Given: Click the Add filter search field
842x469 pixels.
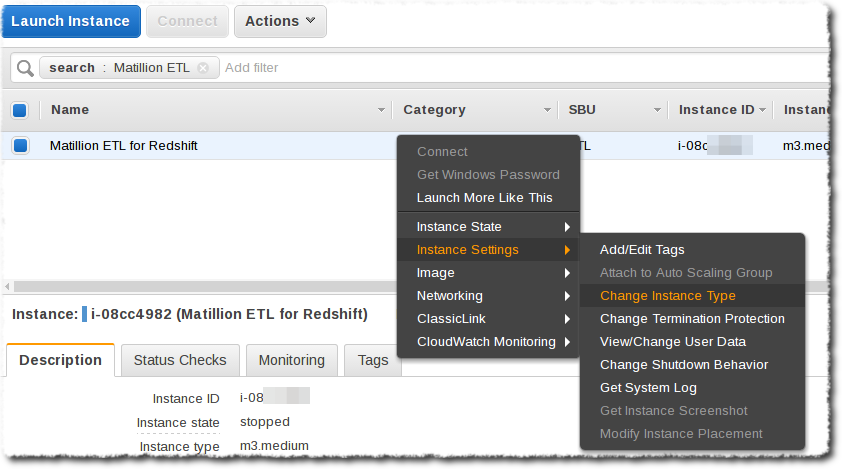Looking at the screenshot, I should [x=251, y=68].
